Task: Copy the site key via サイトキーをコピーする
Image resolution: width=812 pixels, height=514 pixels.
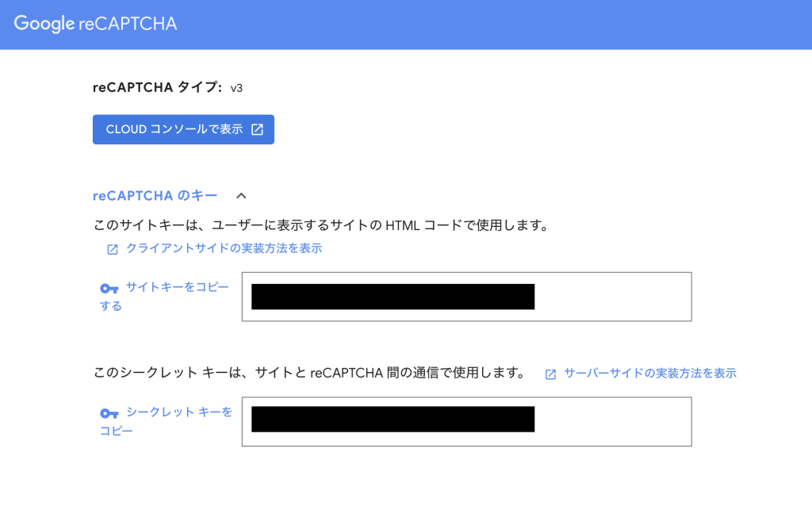Action: coord(176,287)
